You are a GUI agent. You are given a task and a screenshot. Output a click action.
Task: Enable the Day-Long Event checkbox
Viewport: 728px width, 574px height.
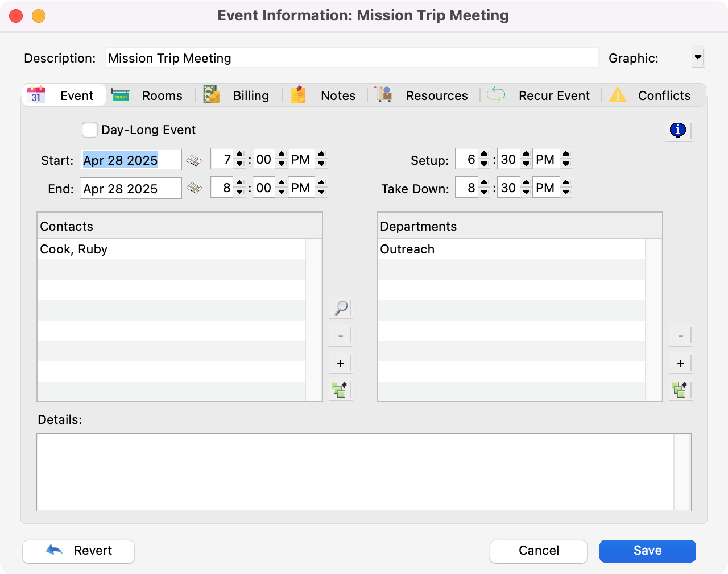[x=90, y=130]
